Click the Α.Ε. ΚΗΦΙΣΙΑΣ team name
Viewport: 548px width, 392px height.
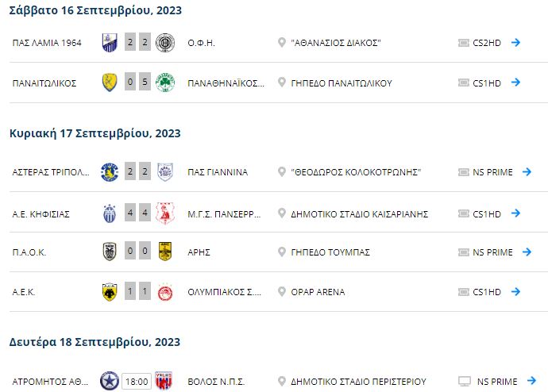click(x=41, y=214)
